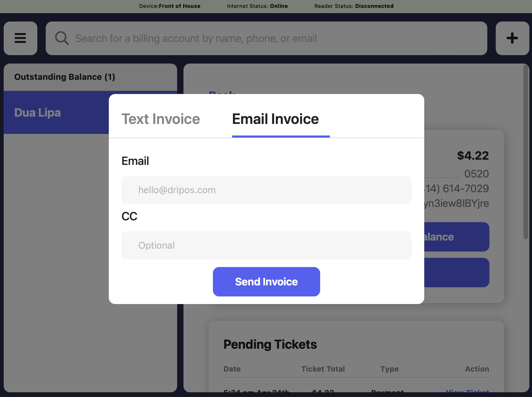Select the Email Invoice tab

tap(275, 119)
